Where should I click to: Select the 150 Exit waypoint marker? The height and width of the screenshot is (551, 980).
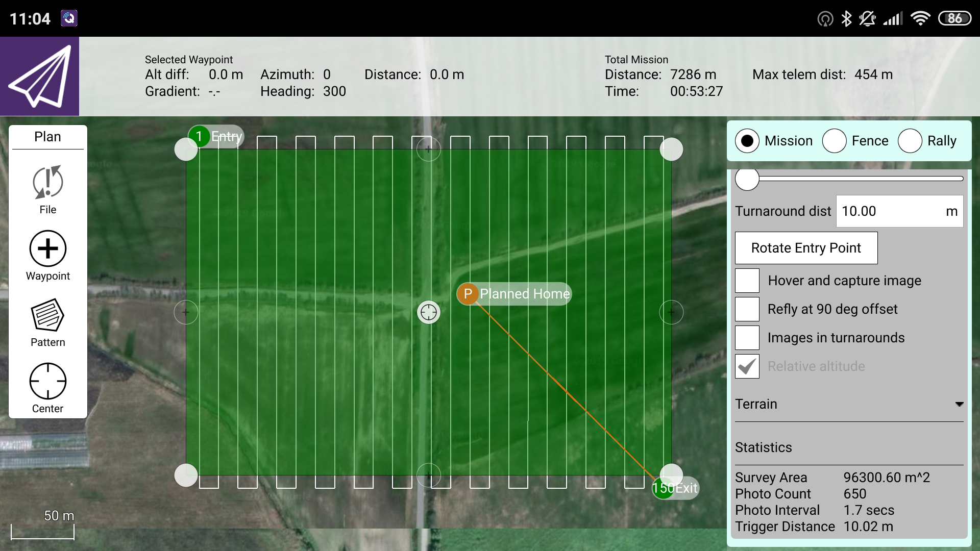(675, 488)
